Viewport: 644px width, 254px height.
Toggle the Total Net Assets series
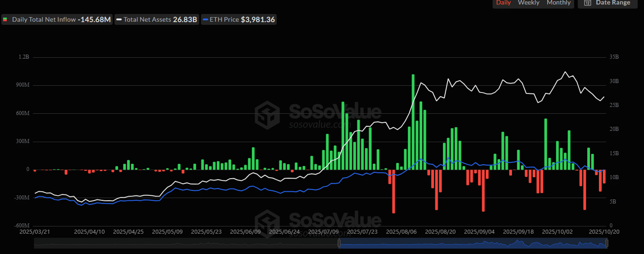tap(157, 20)
